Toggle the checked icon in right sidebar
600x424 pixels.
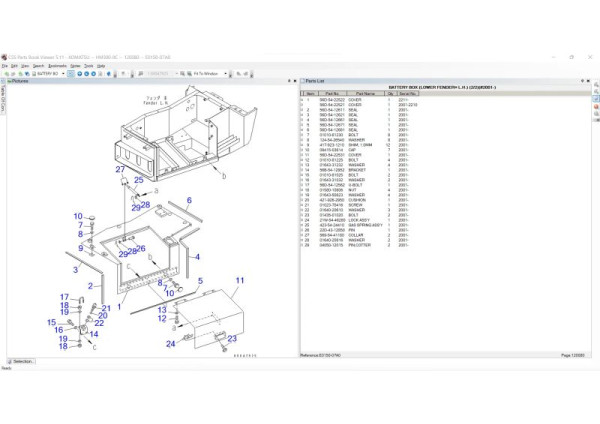pyautogui.click(x=595, y=100)
